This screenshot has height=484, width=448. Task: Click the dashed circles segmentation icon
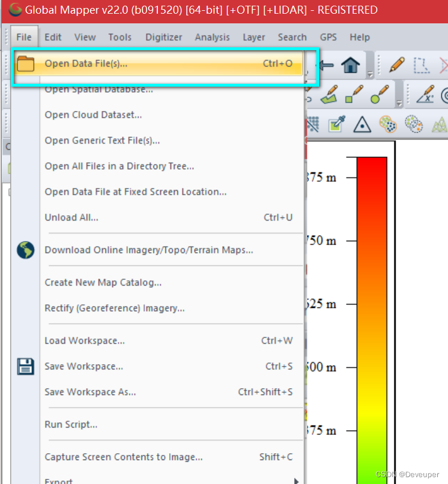pyautogui.click(x=413, y=124)
